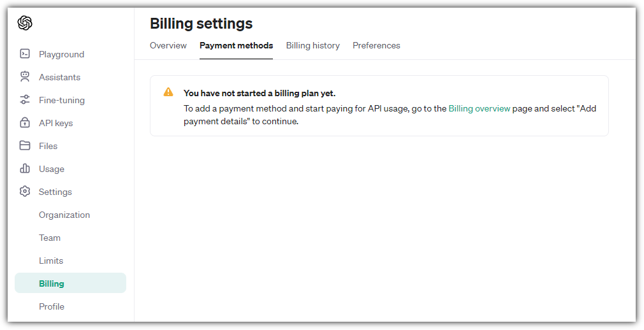This screenshot has width=644, height=330.
Task: Click the orange warning triangle icon
Action: tap(168, 92)
